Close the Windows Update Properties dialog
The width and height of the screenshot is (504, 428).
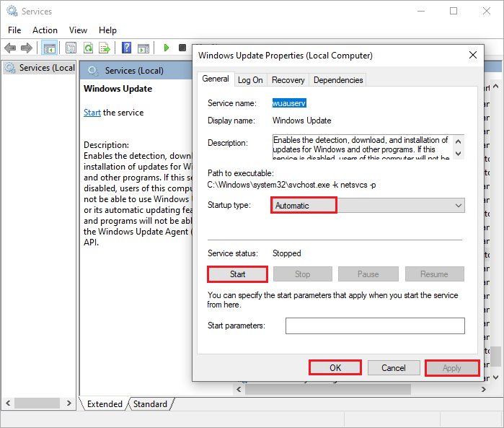473,55
